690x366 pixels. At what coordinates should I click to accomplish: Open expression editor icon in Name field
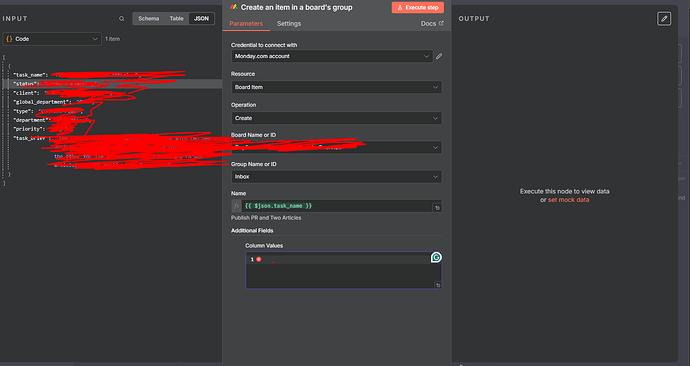pos(437,208)
